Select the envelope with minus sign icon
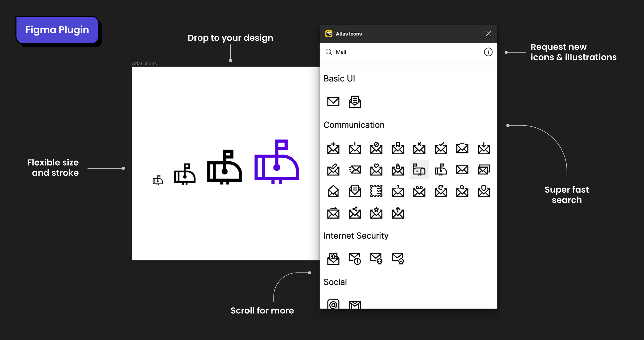644x340 pixels. [x=462, y=148]
